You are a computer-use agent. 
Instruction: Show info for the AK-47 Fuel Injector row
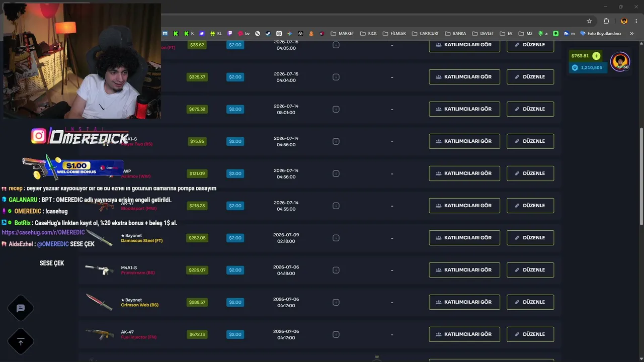pyautogui.click(x=336, y=334)
